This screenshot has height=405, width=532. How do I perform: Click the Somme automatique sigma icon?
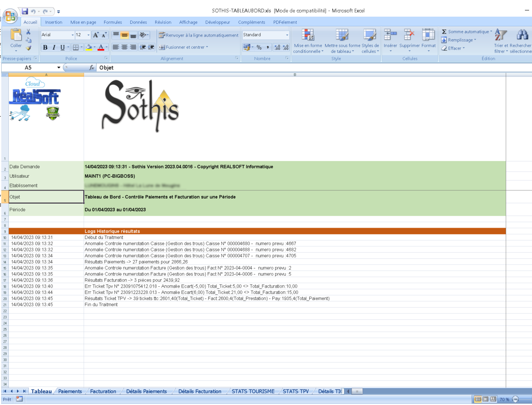[444, 32]
